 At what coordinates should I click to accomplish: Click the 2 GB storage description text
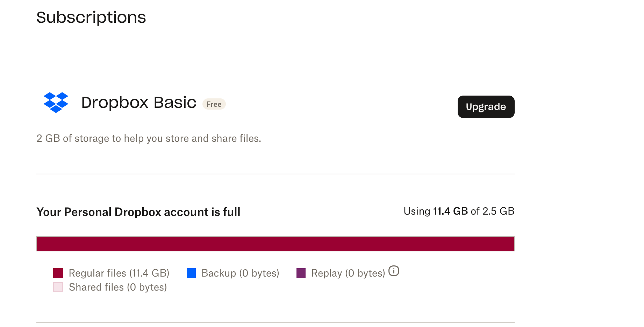coord(148,138)
